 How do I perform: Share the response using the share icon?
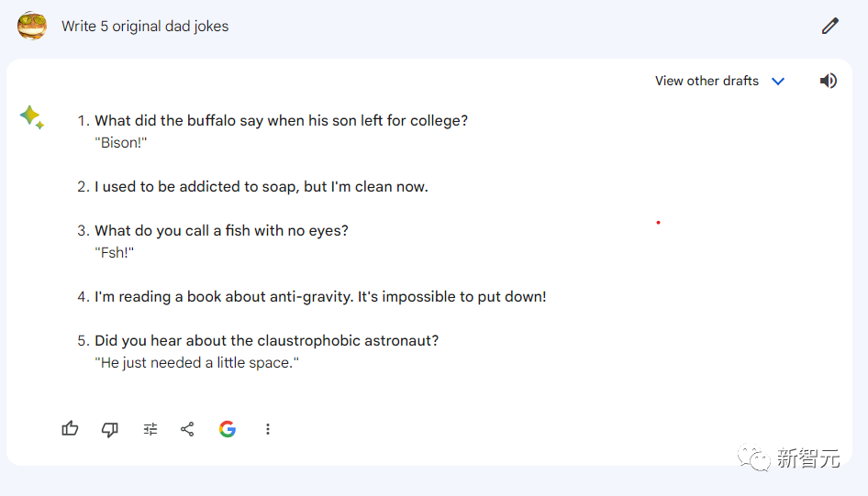(187, 428)
